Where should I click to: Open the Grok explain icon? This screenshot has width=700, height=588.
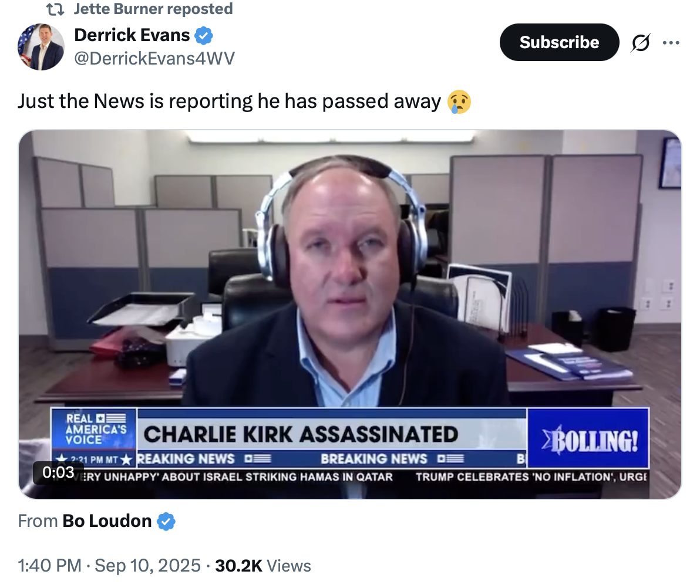click(641, 43)
